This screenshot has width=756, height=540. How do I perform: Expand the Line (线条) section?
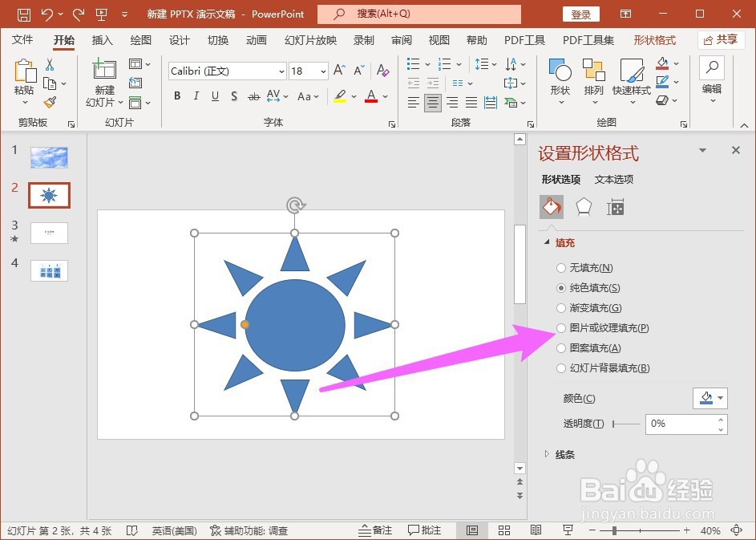[x=547, y=454]
